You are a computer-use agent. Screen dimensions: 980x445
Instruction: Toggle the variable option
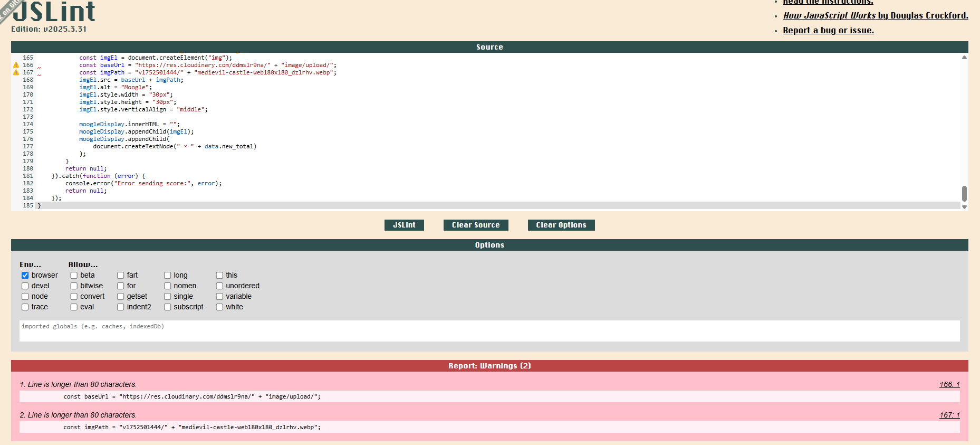[x=219, y=296]
